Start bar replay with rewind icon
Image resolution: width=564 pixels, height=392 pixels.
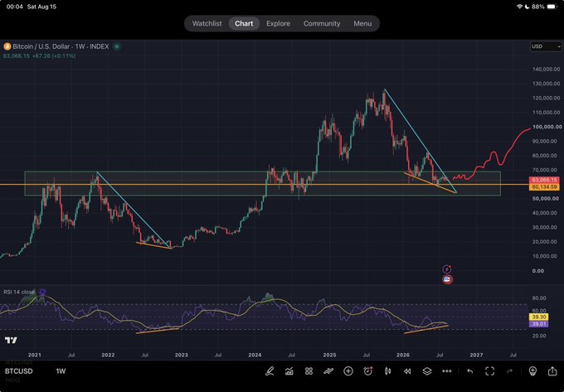[x=407, y=371]
